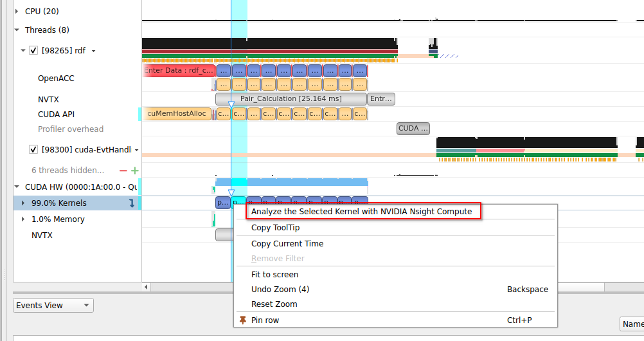Choose Copy ToolTip from context menu

275,227
